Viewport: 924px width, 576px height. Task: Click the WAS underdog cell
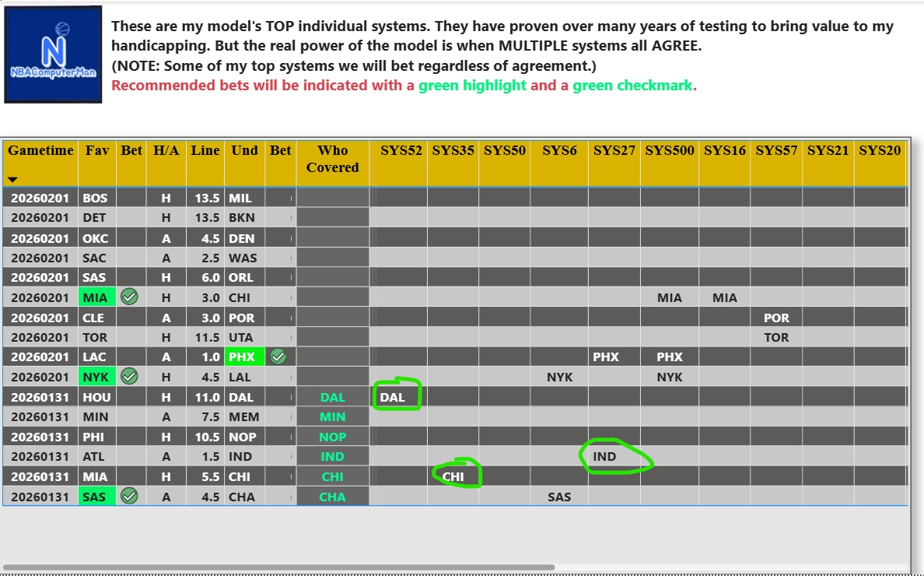coord(244,258)
